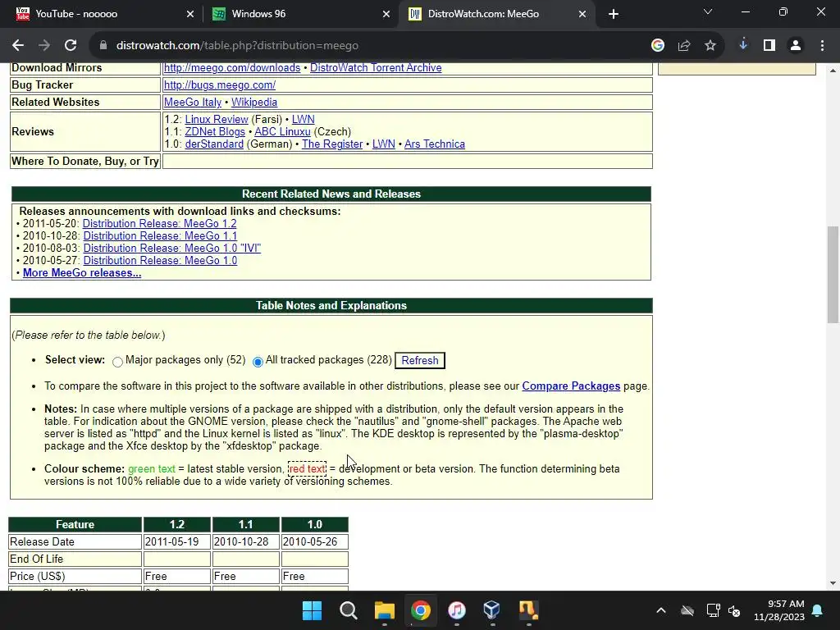The width and height of the screenshot is (840, 630).
Task: Open the Google icon in the address bar
Action: click(658, 46)
